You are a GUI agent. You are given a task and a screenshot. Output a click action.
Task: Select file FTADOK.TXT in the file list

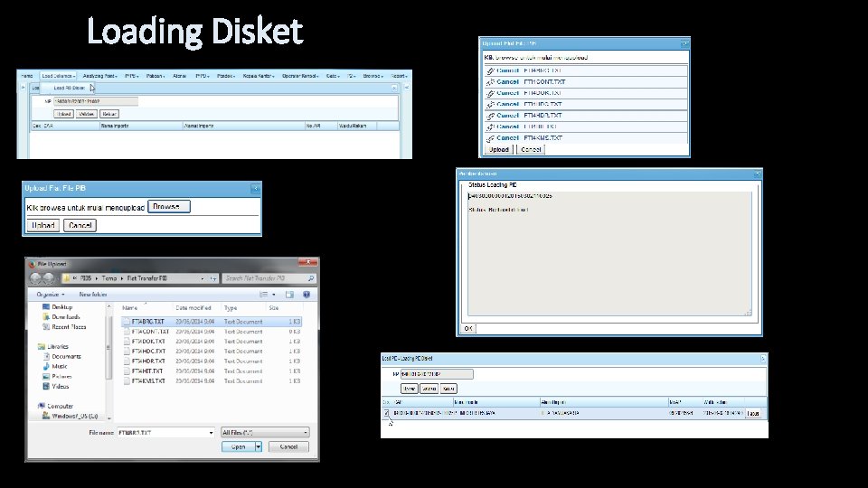point(212,342)
